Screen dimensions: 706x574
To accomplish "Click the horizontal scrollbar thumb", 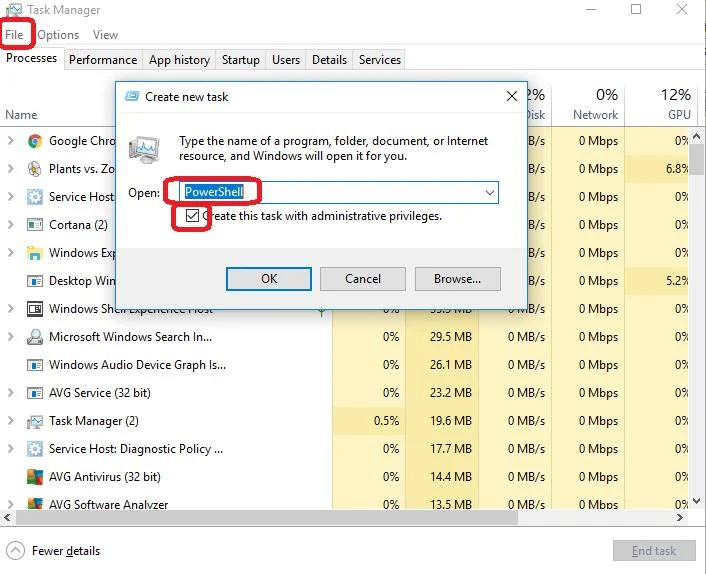I will click(x=267, y=518).
